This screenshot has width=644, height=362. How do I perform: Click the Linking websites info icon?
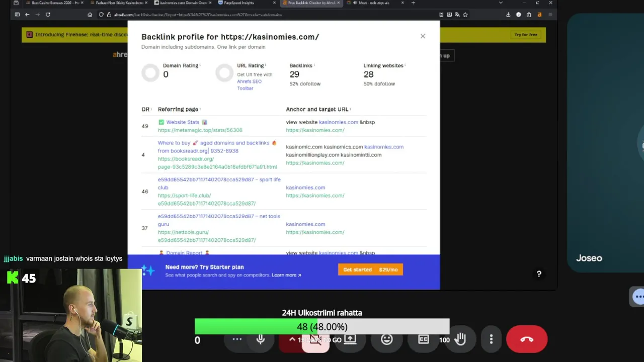(405, 65)
